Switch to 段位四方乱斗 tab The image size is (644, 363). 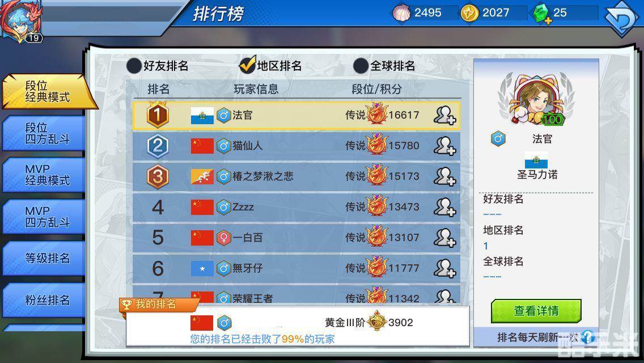44,133
